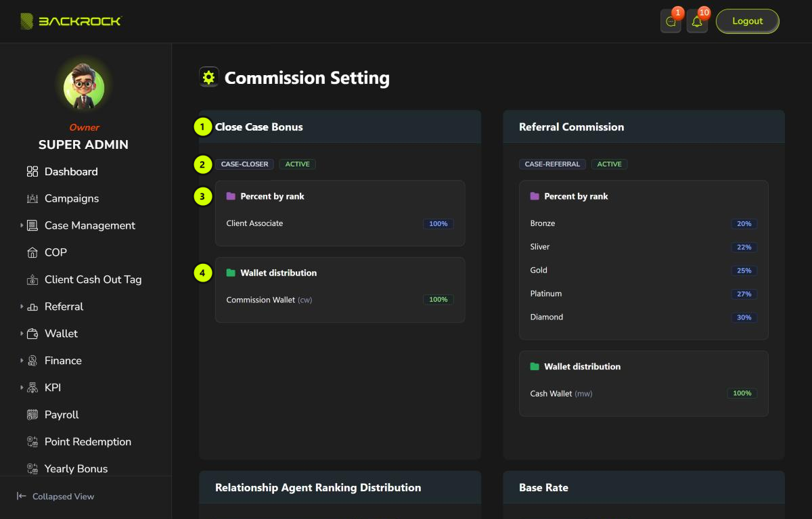Click the Cash Wallet 100% badge
Viewport: 812px width, 519px height.
coord(742,393)
